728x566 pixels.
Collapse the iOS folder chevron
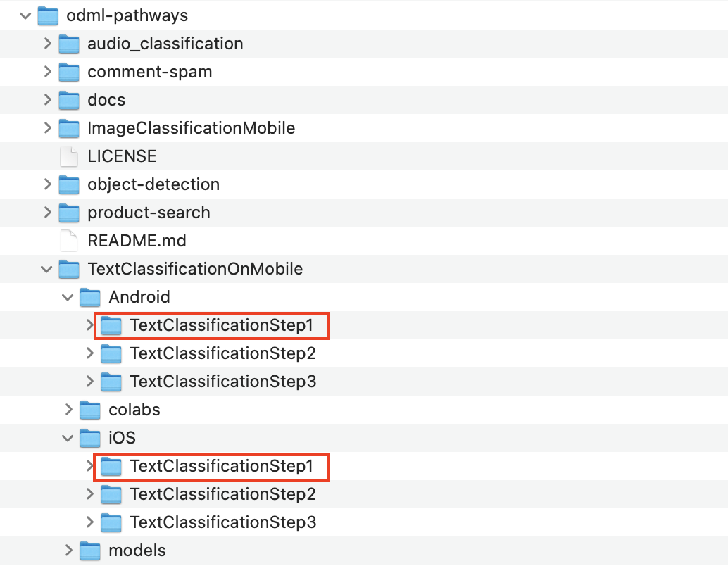(x=68, y=438)
